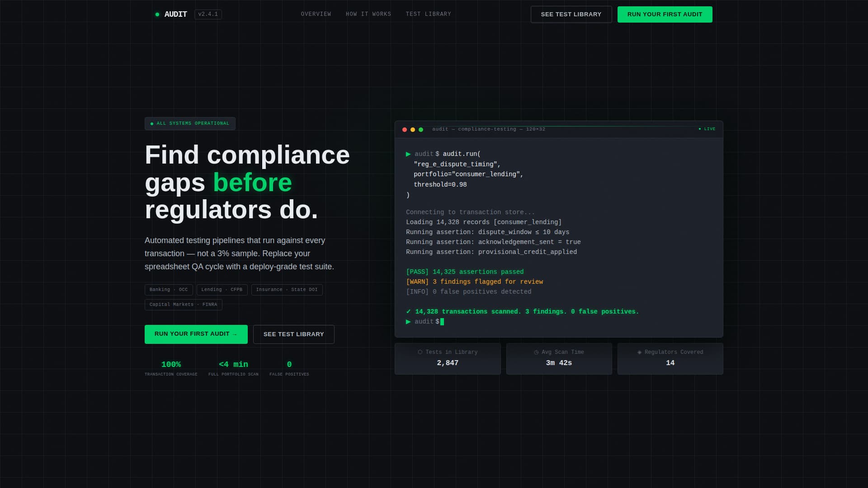Click Loading 14,328 records line
This screenshot has height=488, width=868.
[484, 222]
